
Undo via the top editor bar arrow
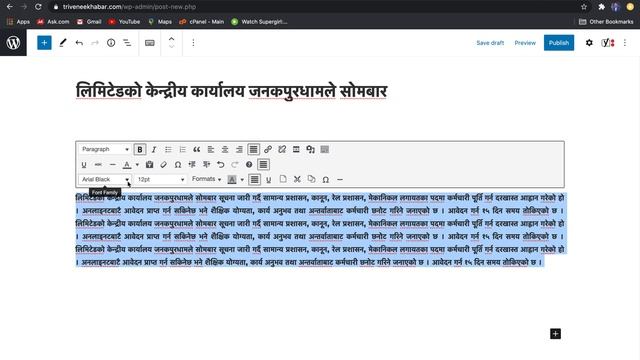[x=79, y=42]
